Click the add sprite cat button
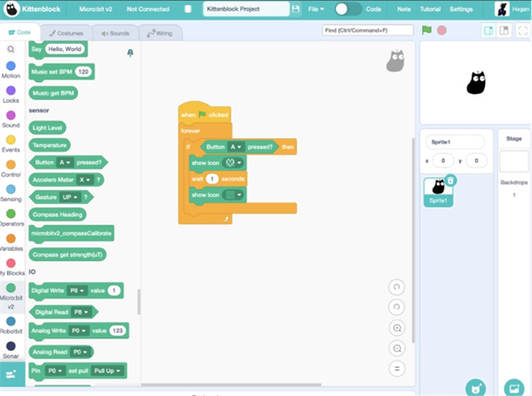The width and height of the screenshot is (532, 396). point(476,387)
